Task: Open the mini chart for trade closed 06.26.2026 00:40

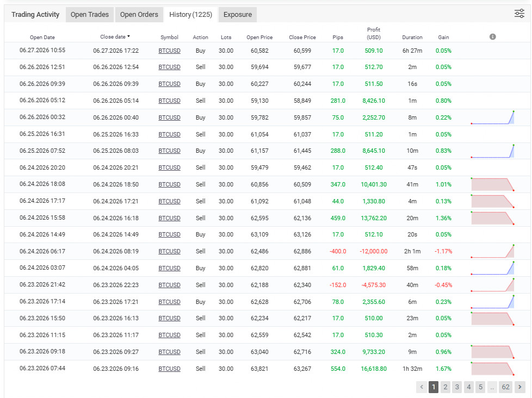Action: click(x=493, y=117)
